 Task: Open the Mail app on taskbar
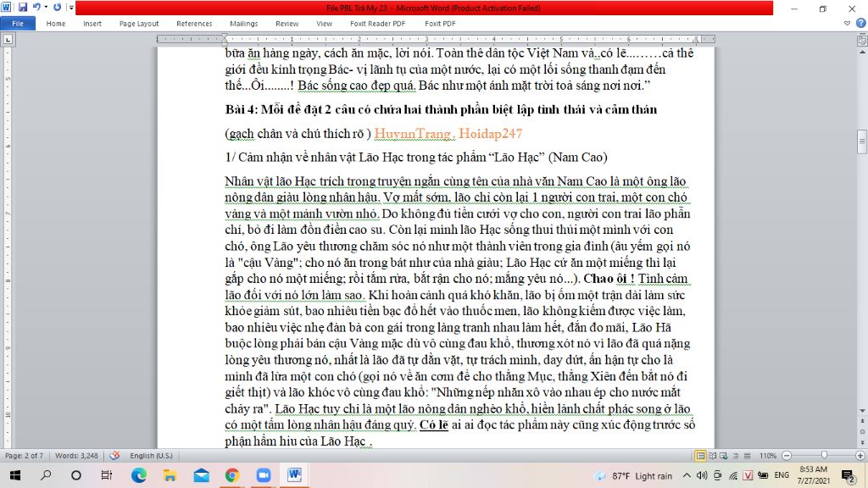click(202, 475)
